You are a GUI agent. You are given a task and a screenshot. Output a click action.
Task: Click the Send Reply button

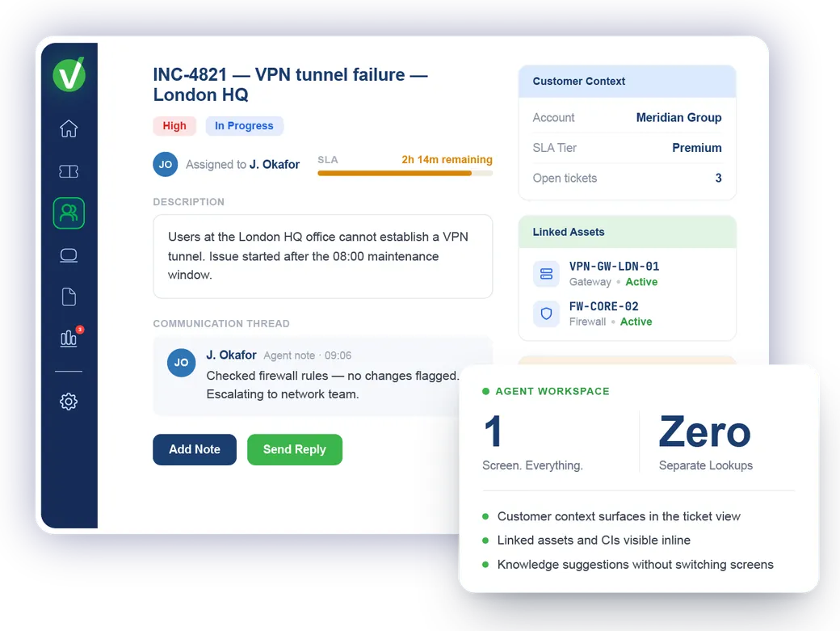(295, 449)
